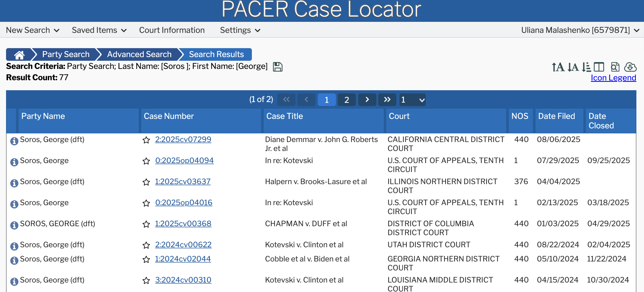The width and height of the screenshot is (644, 292).
Task: Star case 2:2025cv07299 as favorite
Action: click(x=146, y=140)
